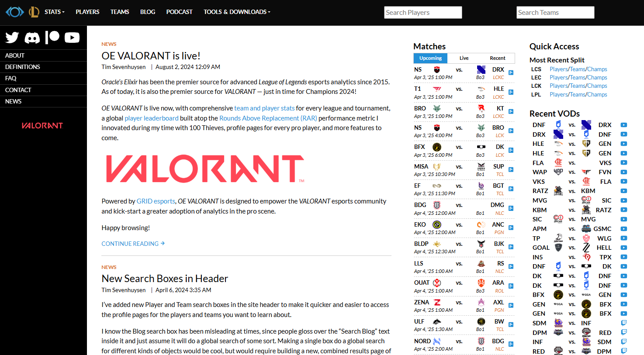Select the Upcoming matches tab
Viewport: 644px width, 355px height.
pyautogui.click(x=430, y=58)
